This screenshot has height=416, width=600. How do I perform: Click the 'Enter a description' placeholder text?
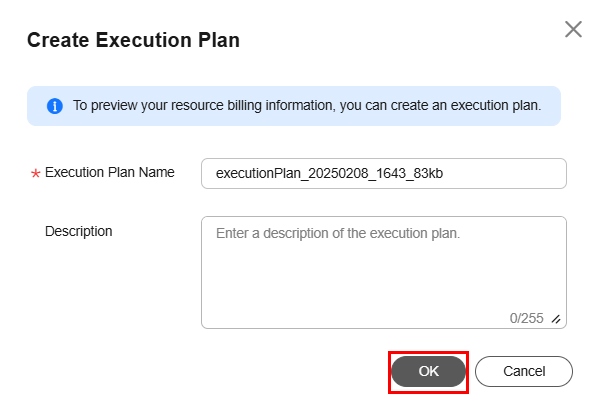pos(338,233)
